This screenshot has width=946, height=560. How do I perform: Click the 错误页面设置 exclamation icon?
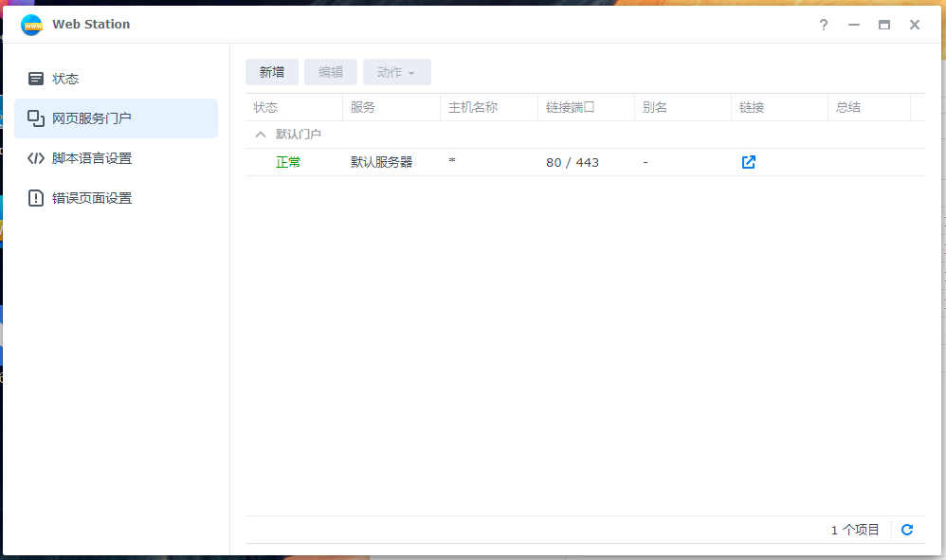pos(36,198)
